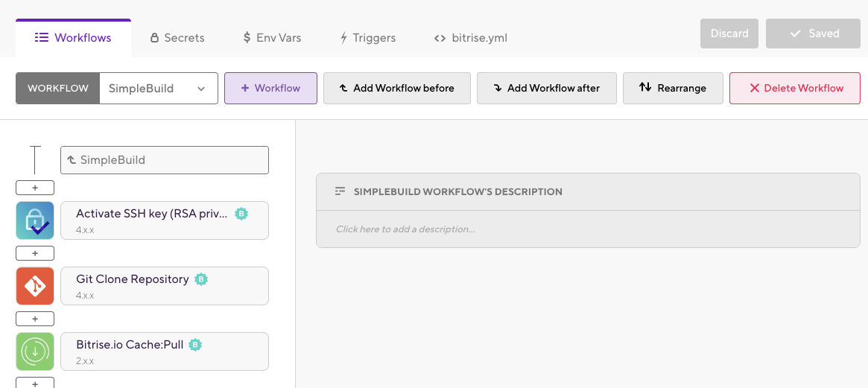Click the 4.x.x version under Activate SSH key
868x388 pixels.
click(x=85, y=229)
